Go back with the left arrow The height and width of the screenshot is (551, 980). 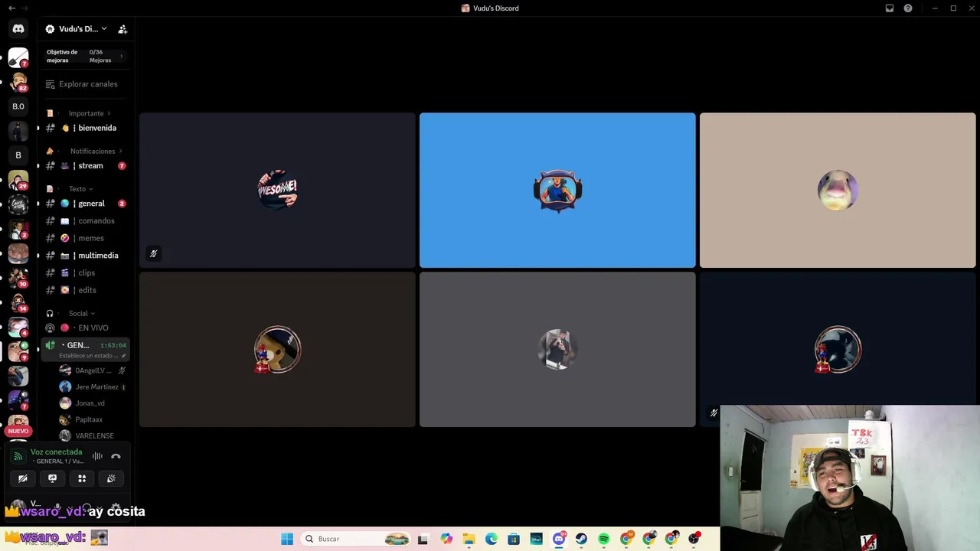(11, 8)
